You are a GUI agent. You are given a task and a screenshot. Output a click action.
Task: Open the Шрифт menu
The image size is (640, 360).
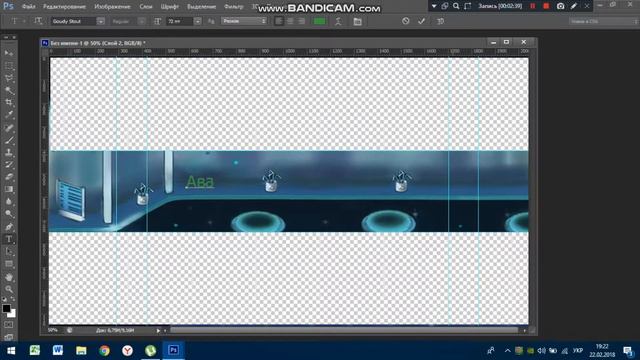(x=170, y=7)
